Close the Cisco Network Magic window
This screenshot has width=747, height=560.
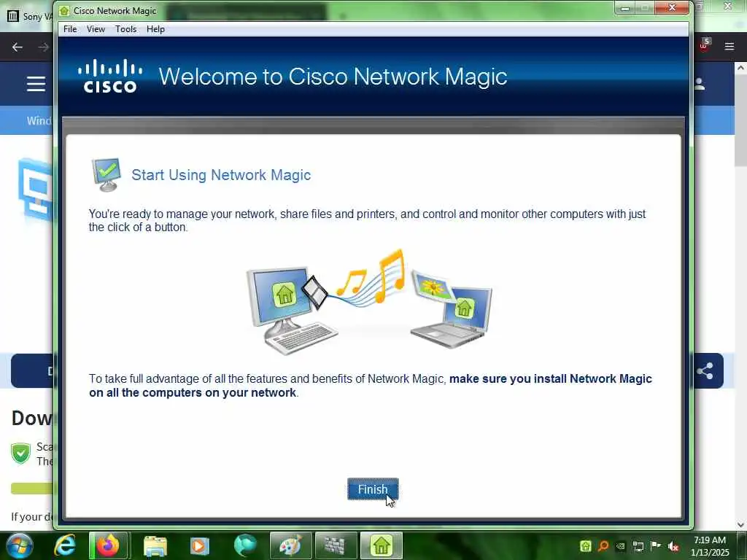coord(672,7)
